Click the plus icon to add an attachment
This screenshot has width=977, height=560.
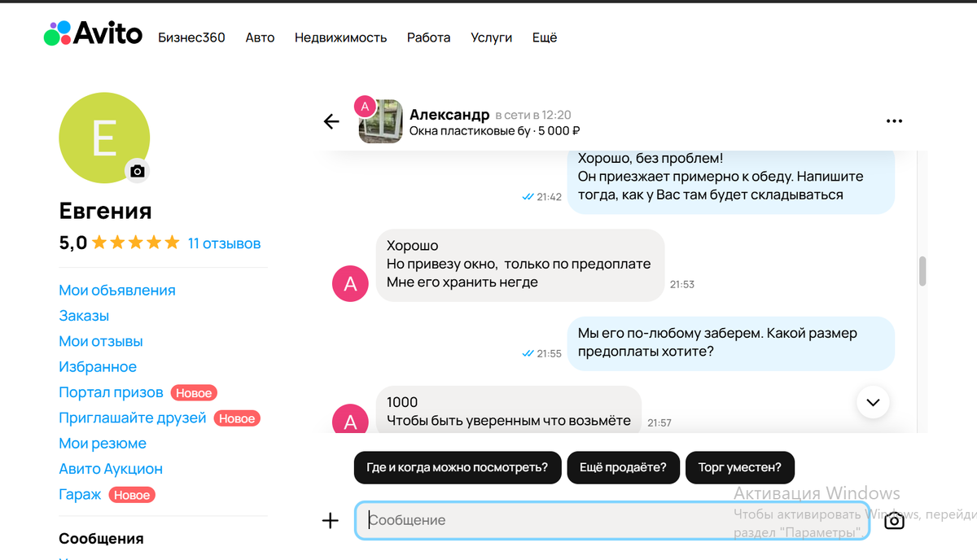[x=330, y=519]
